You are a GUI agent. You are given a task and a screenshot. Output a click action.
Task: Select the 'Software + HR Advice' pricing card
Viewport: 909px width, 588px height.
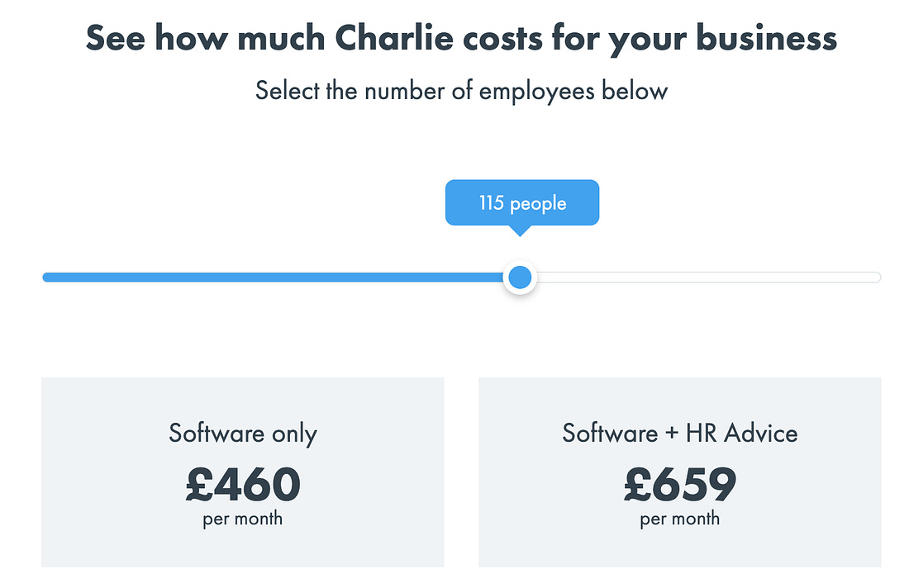[680, 472]
